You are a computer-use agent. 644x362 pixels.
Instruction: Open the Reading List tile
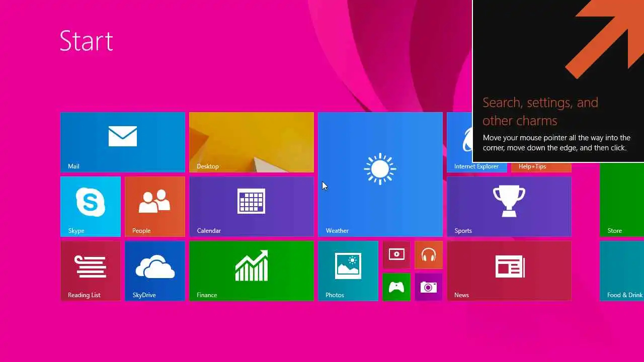[x=91, y=271]
